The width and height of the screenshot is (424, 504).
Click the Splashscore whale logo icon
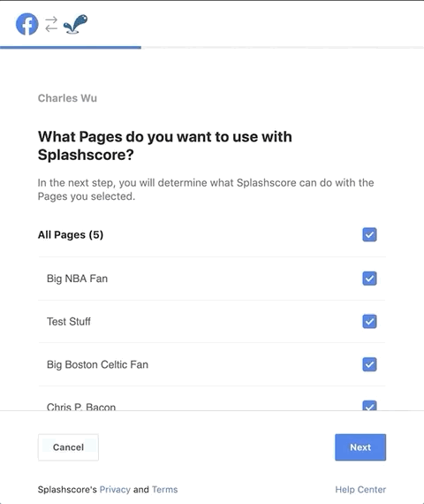click(x=75, y=24)
